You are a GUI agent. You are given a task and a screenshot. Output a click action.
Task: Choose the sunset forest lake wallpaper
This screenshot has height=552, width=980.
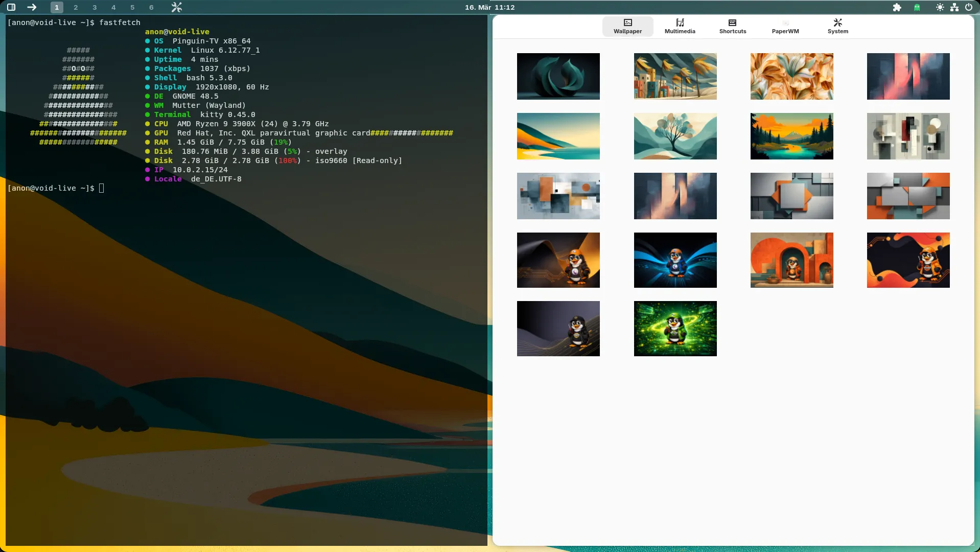coord(791,136)
